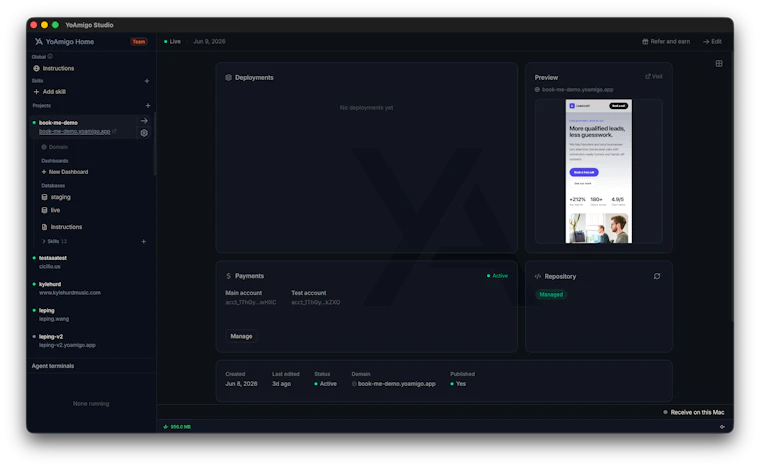760x468 pixels.
Task: Click plus icon beside Skills heading
Action: [x=147, y=81]
